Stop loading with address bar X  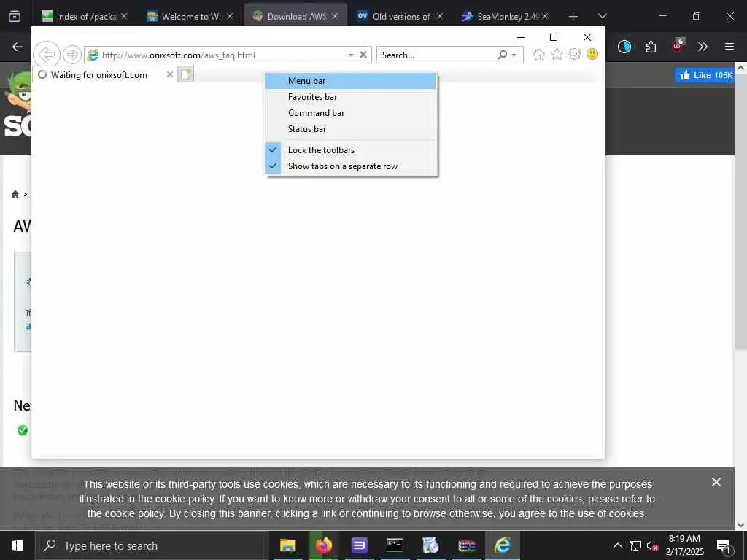pyautogui.click(x=363, y=55)
